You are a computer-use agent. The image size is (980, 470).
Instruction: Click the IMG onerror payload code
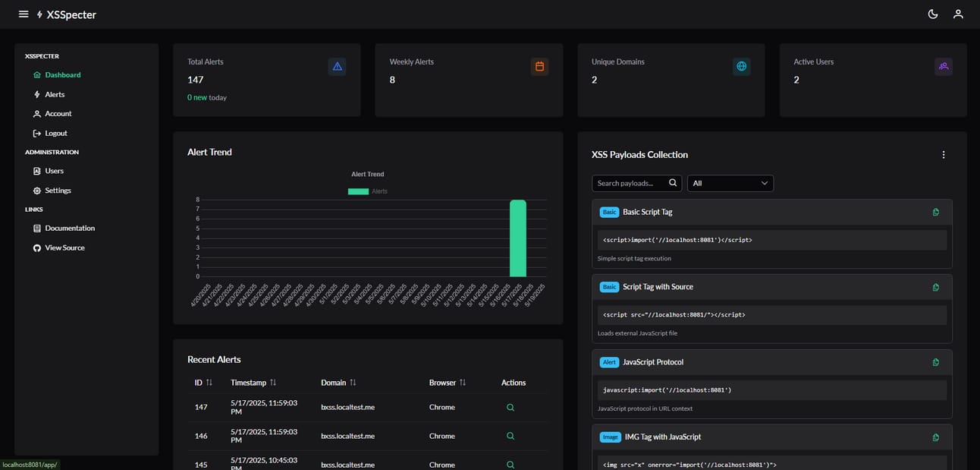689,465
